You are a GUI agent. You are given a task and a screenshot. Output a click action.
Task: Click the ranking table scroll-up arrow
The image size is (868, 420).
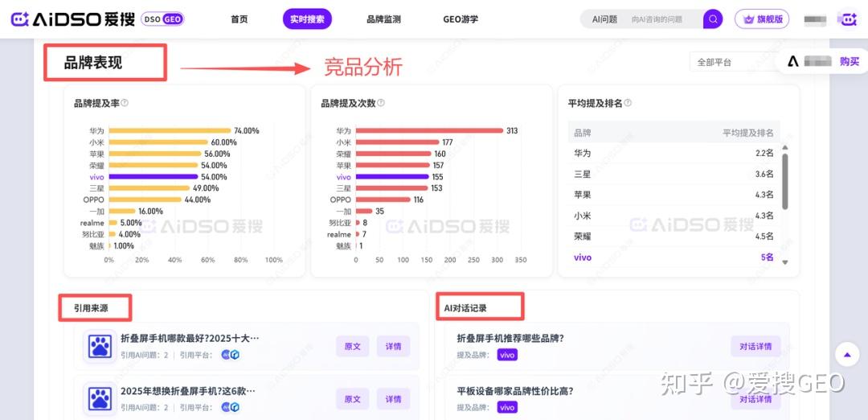(x=784, y=147)
